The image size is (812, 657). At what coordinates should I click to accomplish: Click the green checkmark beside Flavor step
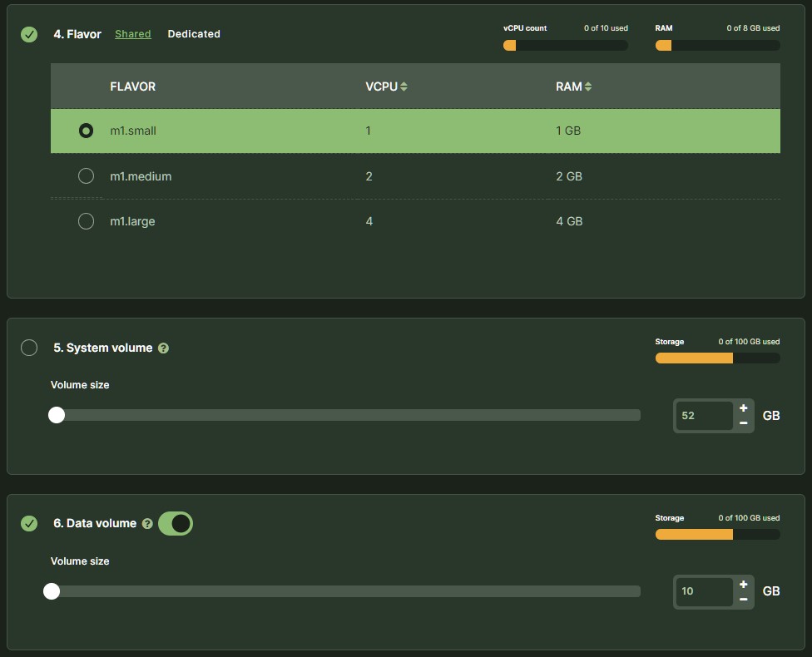pyautogui.click(x=29, y=34)
